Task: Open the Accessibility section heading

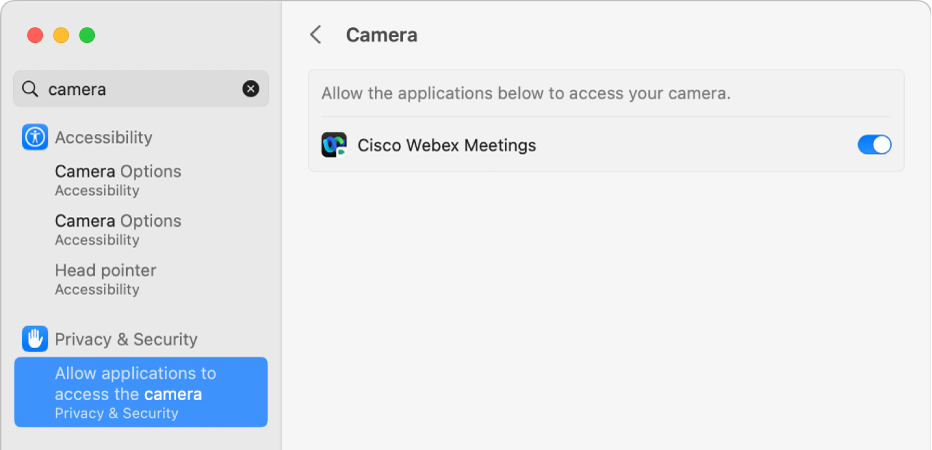Action: [x=103, y=137]
